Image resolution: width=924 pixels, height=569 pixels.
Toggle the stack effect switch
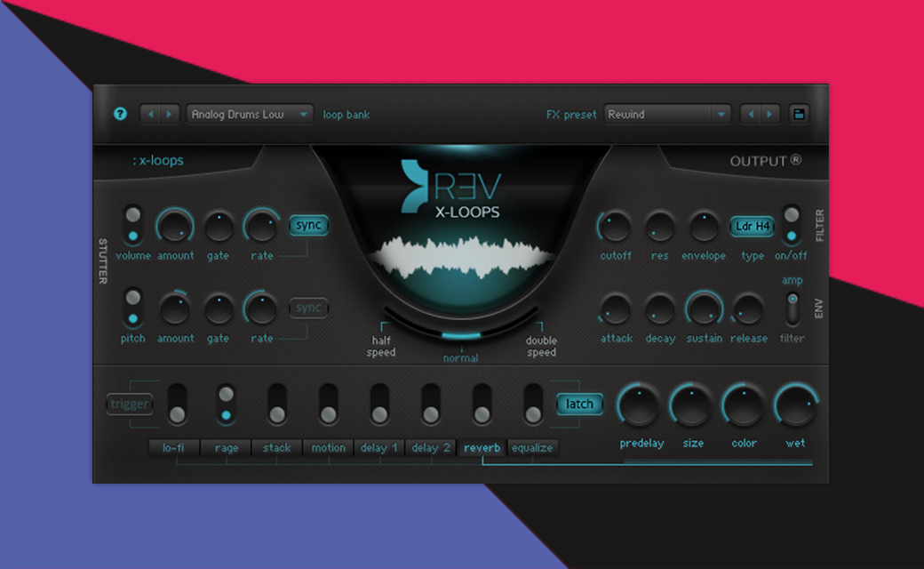click(x=277, y=405)
